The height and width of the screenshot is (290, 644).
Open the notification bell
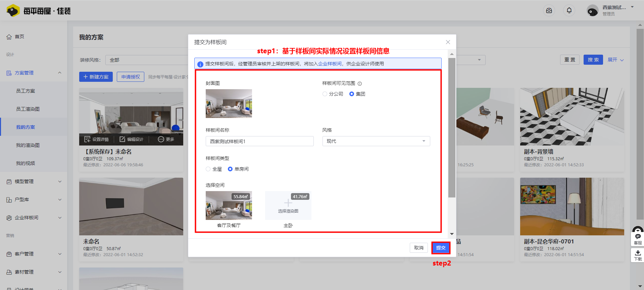click(569, 10)
